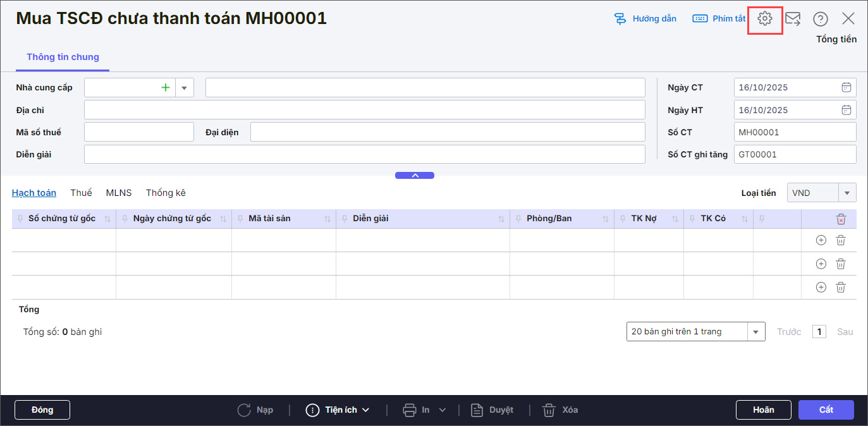This screenshot has width=868, height=426.
Task: Click the red delete-all icon in table header
Action: pos(841,219)
